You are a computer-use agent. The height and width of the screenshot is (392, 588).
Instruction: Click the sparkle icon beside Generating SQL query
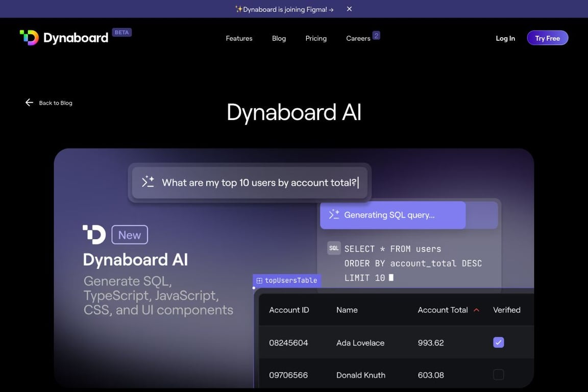334,214
